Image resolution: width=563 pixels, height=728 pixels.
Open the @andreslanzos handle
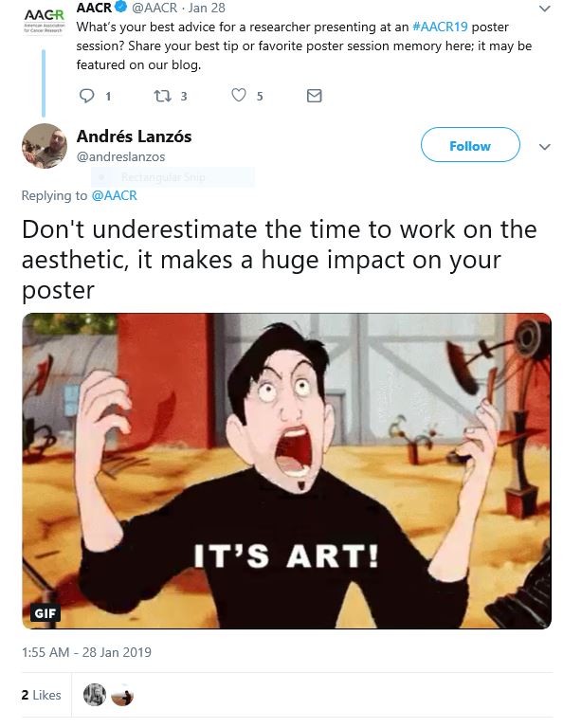120,157
